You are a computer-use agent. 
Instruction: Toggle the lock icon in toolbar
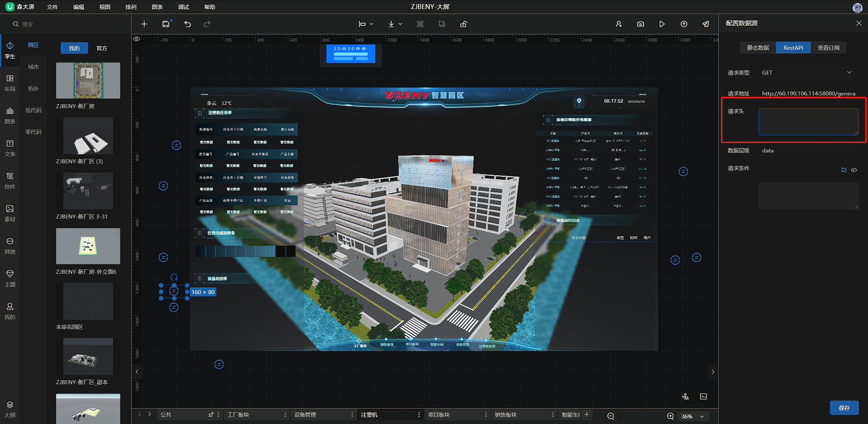pos(463,24)
